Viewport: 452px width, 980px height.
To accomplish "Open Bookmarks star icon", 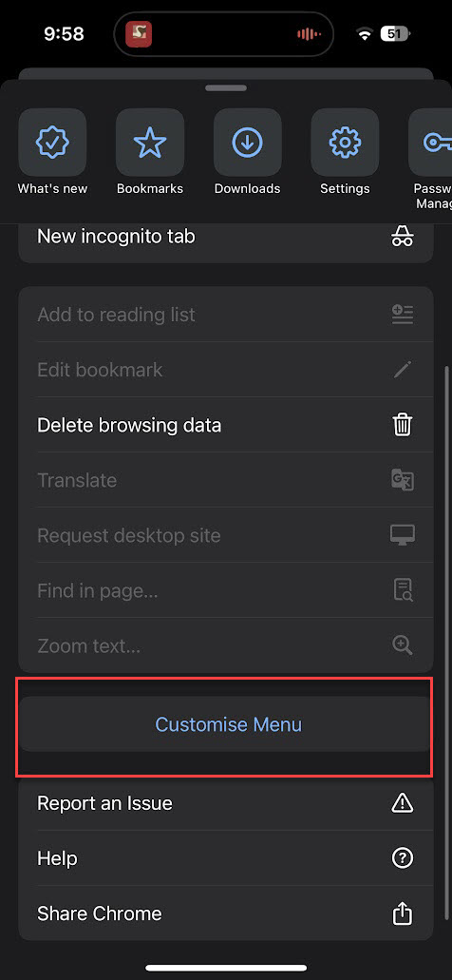I will [150, 142].
